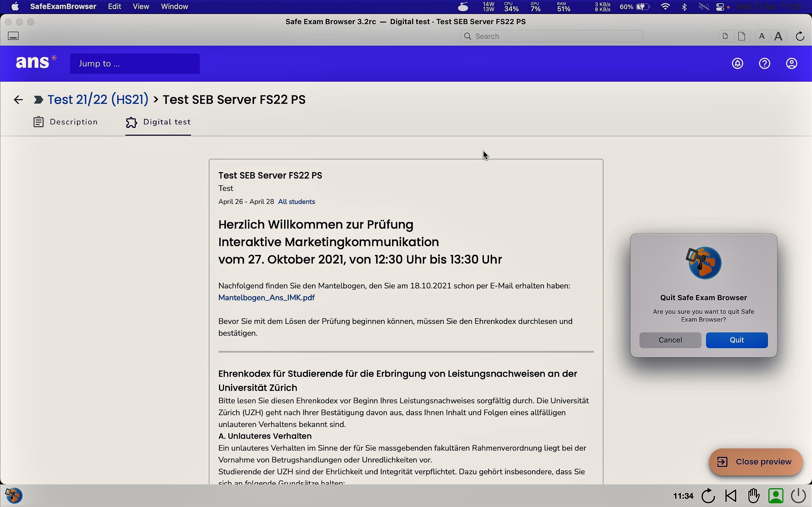
Task: Click the Quit button in dialog
Action: (x=737, y=340)
